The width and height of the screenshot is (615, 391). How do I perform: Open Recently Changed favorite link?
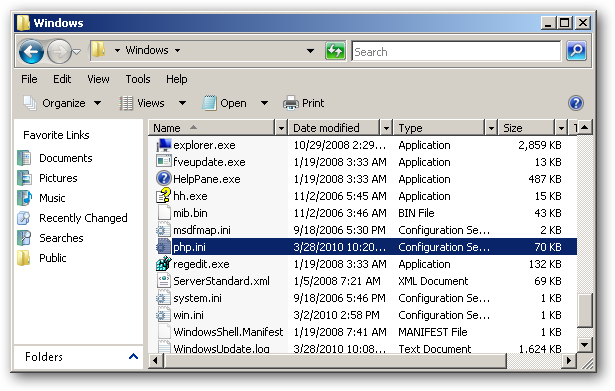pos(73,218)
